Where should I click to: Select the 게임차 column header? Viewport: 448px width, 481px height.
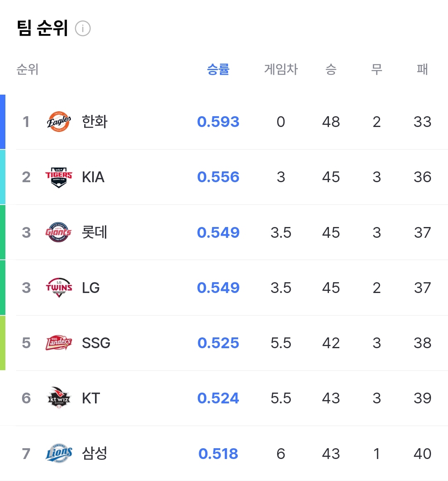281,69
